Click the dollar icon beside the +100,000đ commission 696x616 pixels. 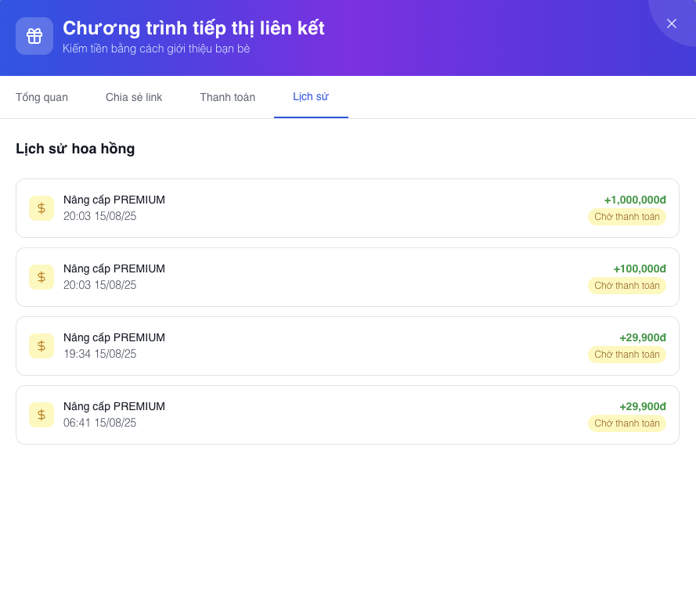tap(41, 277)
